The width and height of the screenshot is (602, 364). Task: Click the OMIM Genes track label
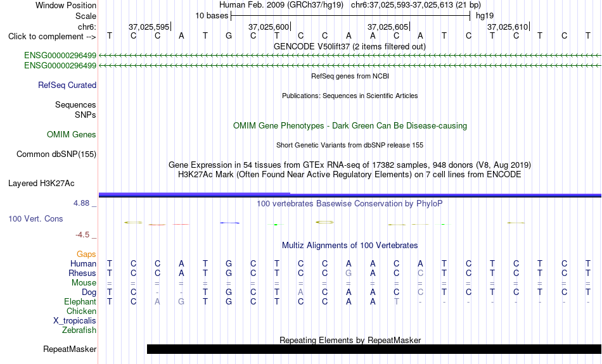(72, 135)
